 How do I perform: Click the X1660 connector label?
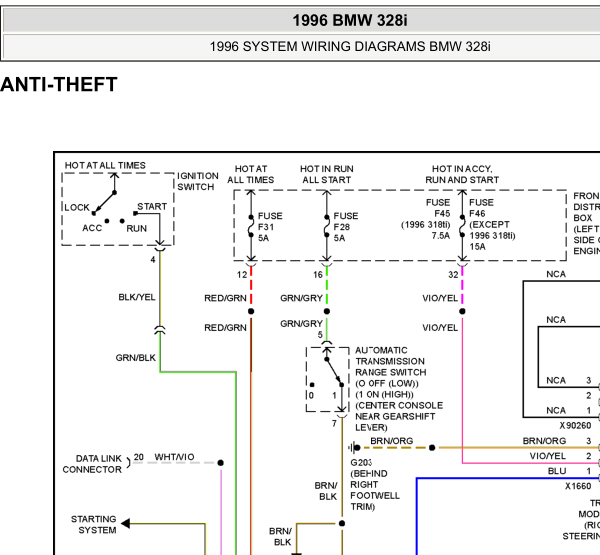pos(578,486)
